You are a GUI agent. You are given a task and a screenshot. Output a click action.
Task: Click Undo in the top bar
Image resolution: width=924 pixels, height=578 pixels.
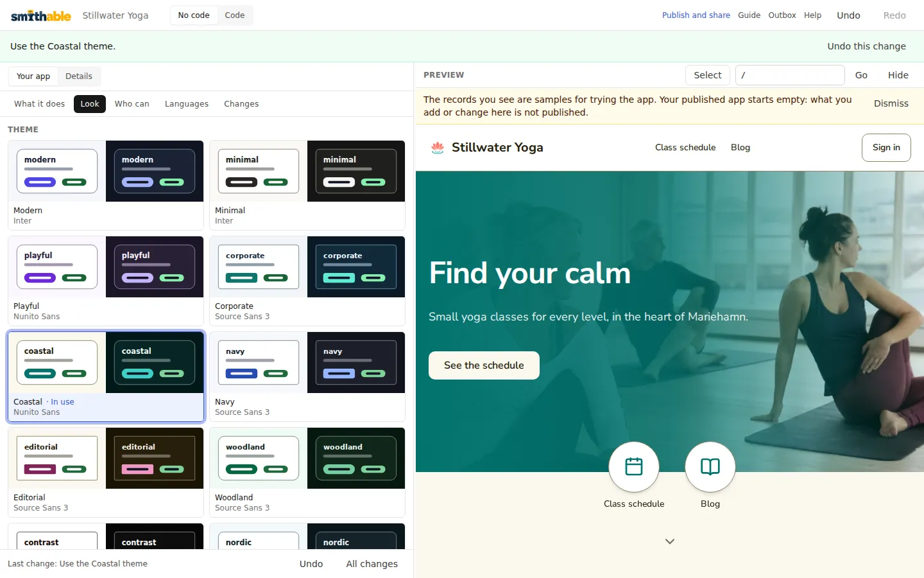848,15
